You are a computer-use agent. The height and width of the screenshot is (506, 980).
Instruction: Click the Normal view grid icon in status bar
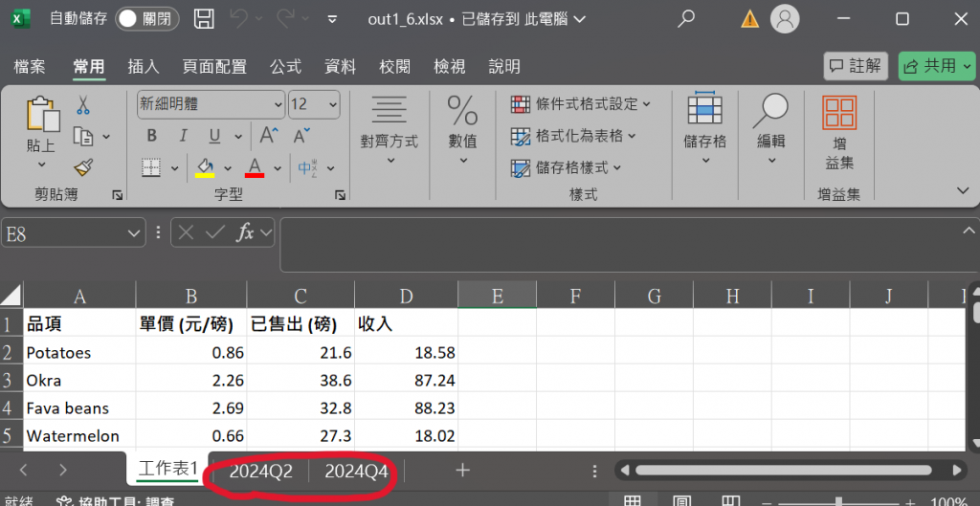click(x=633, y=501)
